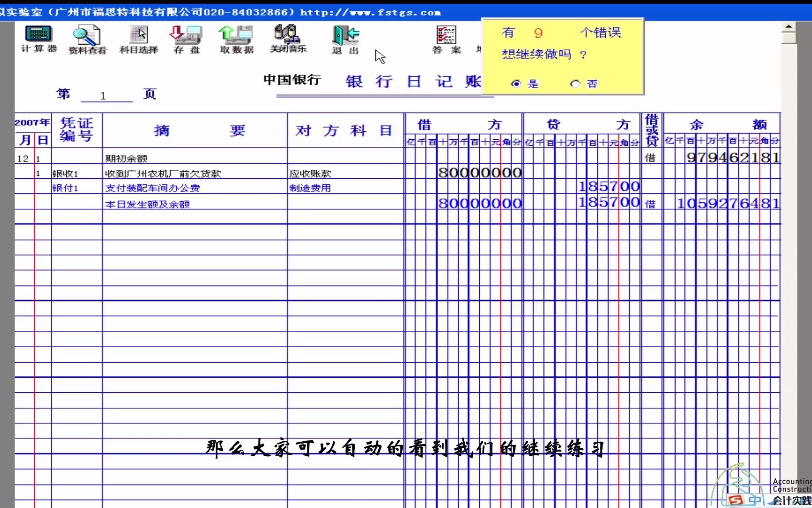
Task: Select the 是 (yes) radio button
Action: click(516, 84)
